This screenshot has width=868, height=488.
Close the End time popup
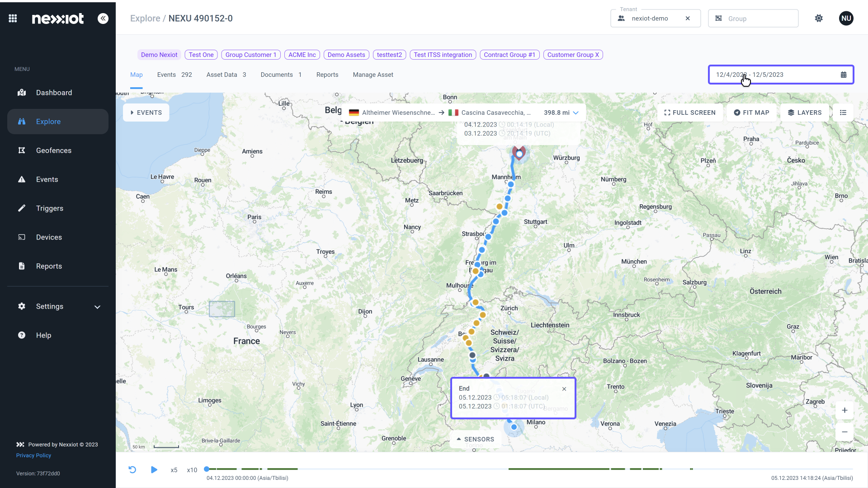point(564,389)
